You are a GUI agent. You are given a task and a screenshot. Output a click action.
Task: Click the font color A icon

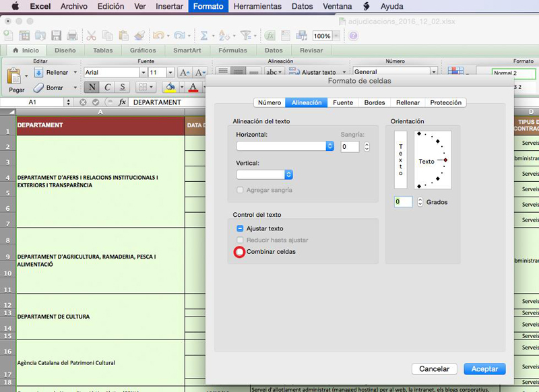coord(193,88)
